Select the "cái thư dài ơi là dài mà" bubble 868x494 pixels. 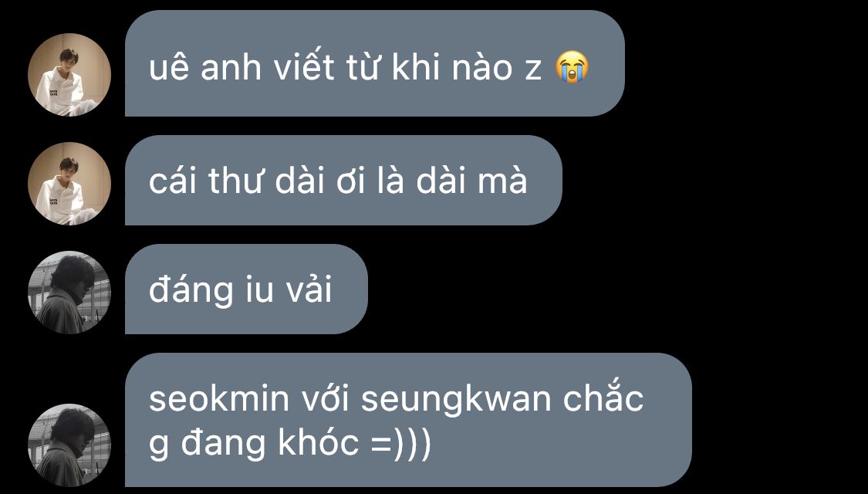point(343,180)
